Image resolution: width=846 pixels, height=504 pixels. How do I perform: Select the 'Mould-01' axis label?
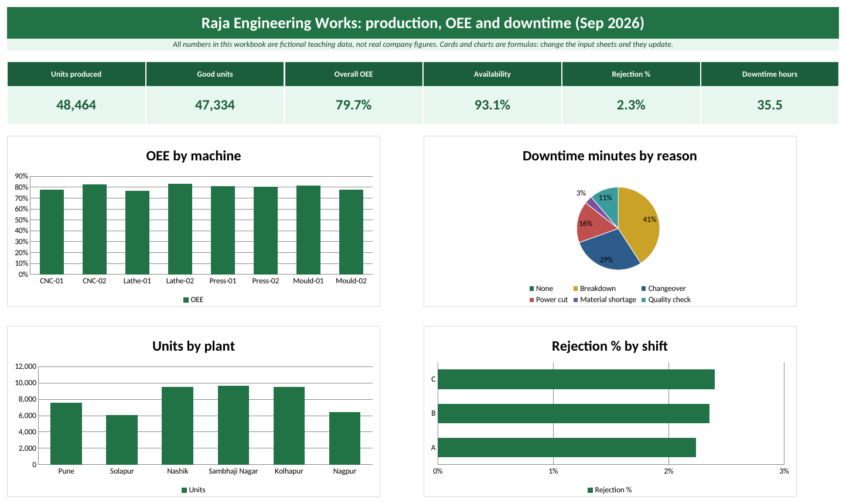(308, 281)
